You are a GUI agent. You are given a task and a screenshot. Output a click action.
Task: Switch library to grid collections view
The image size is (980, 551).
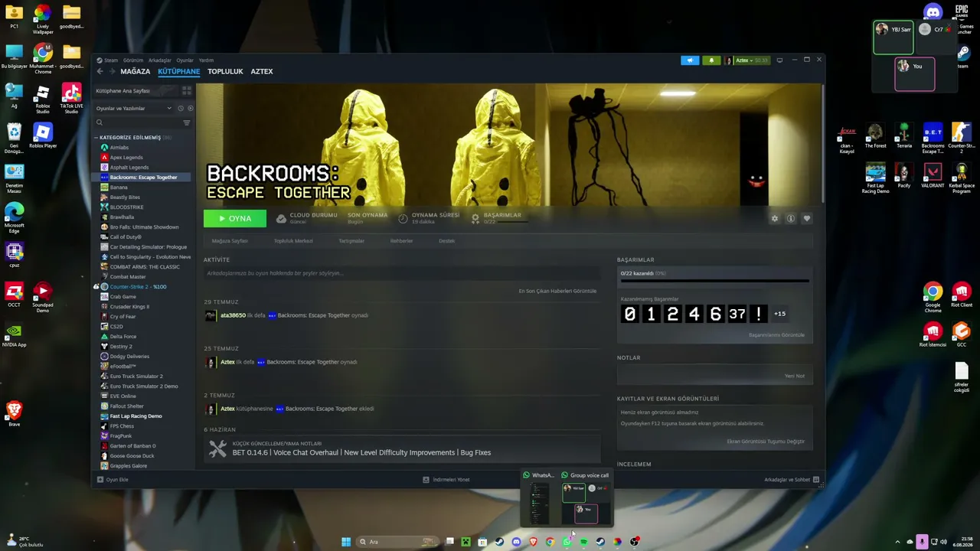coord(187,90)
